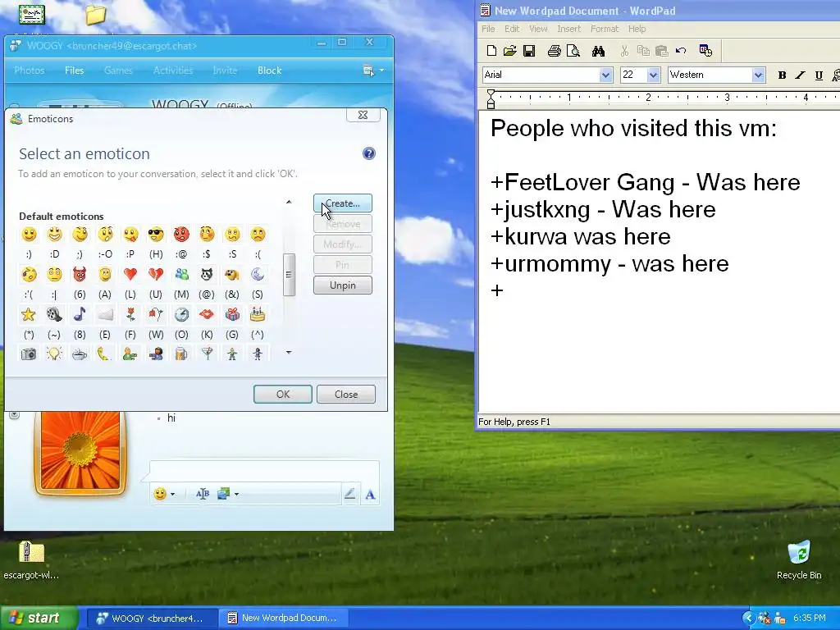Open the backgrounds dropdown arrow in chat toolbar
This screenshot has height=630, width=840.
point(236,494)
